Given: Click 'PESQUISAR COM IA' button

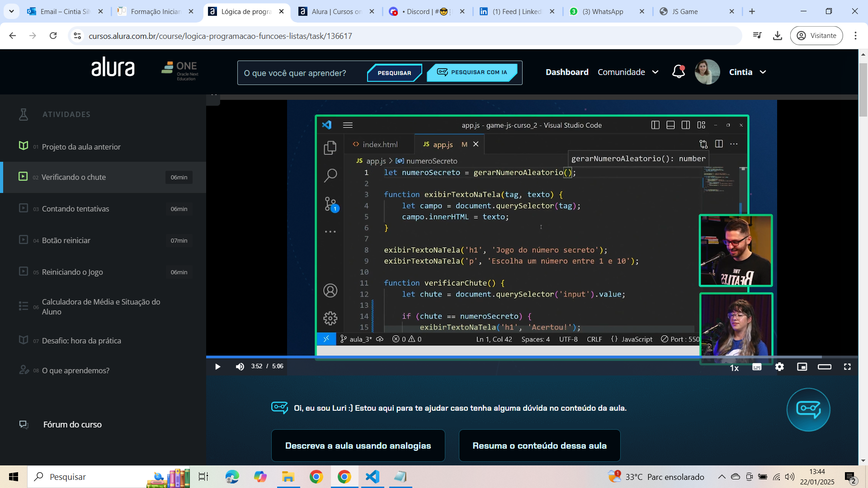Looking at the screenshot, I should point(472,72).
